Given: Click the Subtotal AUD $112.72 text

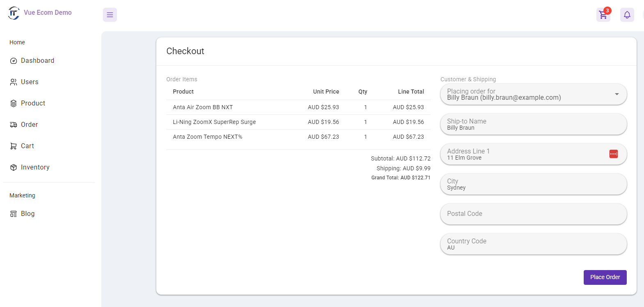Looking at the screenshot, I should pyautogui.click(x=401, y=158).
